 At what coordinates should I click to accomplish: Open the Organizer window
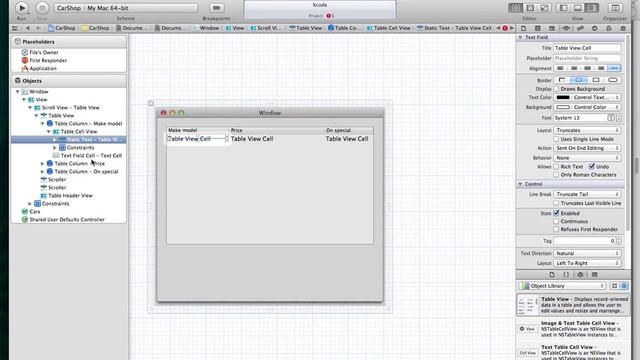(x=615, y=8)
